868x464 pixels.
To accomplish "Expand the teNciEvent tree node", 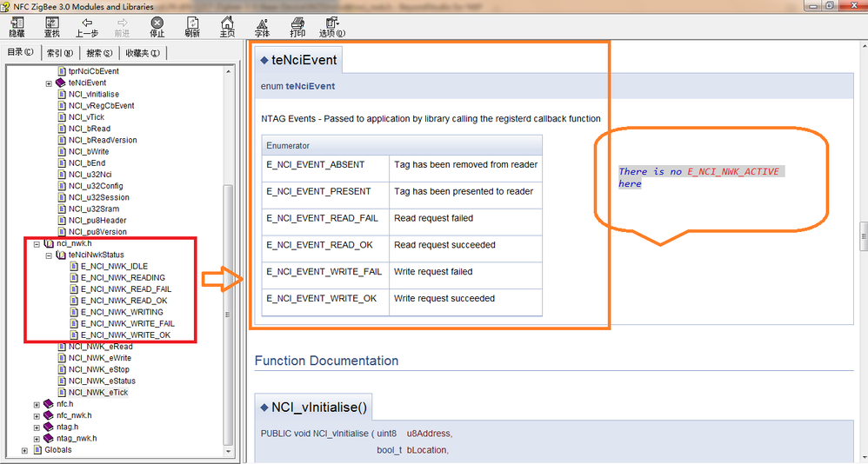I will [49, 83].
